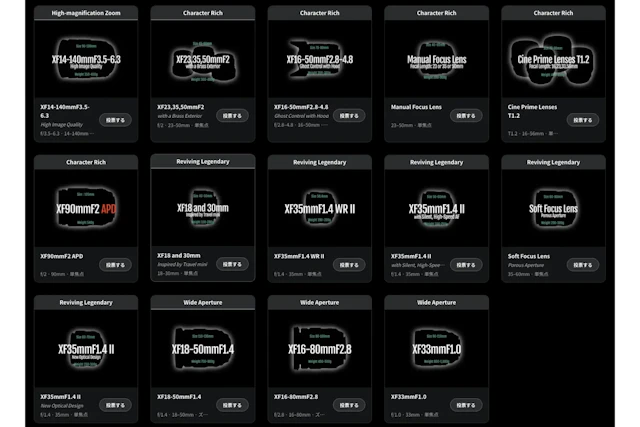
Task: Click the 'Cine Prime Lenses T1.2' title below the image
Action: (x=532, y=111)
